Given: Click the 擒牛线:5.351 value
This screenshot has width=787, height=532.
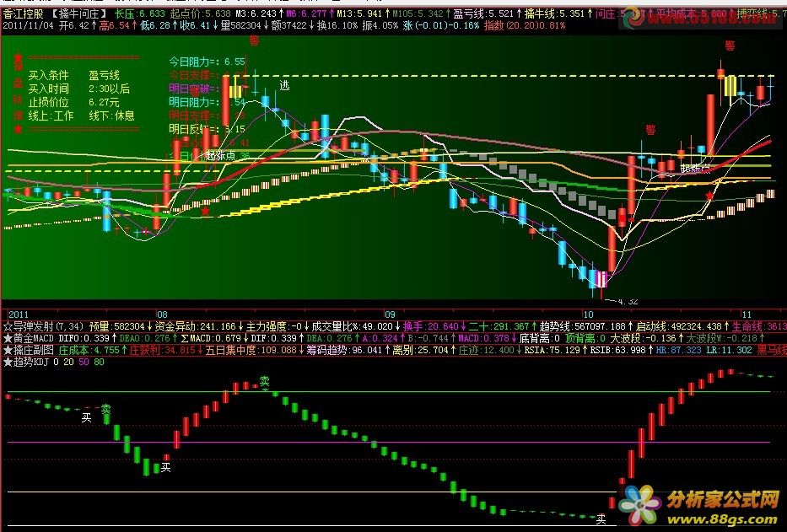Looking at the screenshot, I should pos(555,14).
